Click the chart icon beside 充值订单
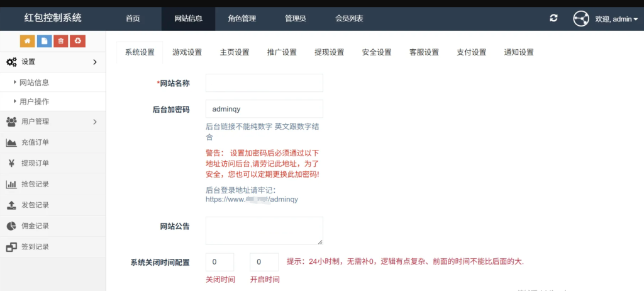Screen dimensions: 644x291 (x=11, y=142)
